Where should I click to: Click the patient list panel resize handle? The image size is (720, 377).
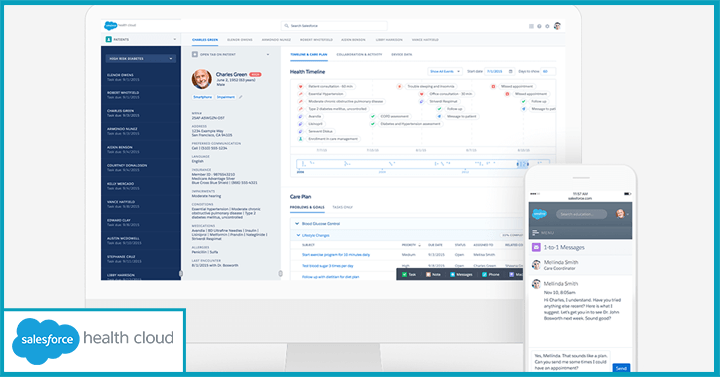(180, 274)
